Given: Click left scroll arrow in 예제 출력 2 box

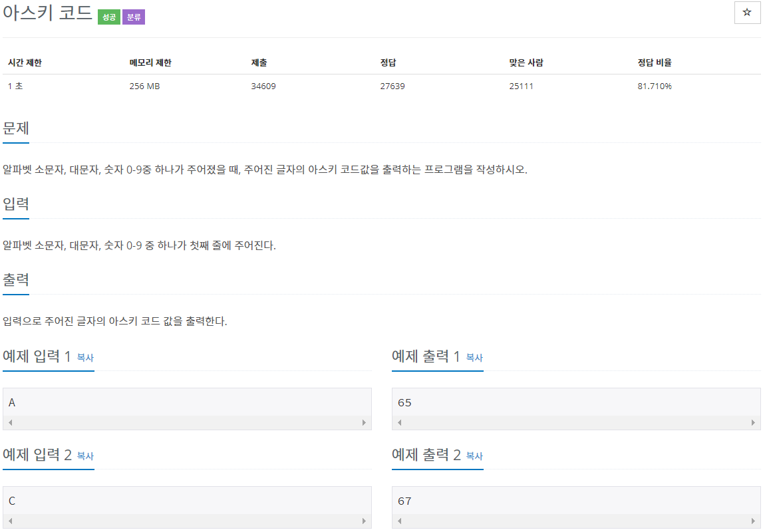Looking at the screenshot, I should (x=400, y=521).
